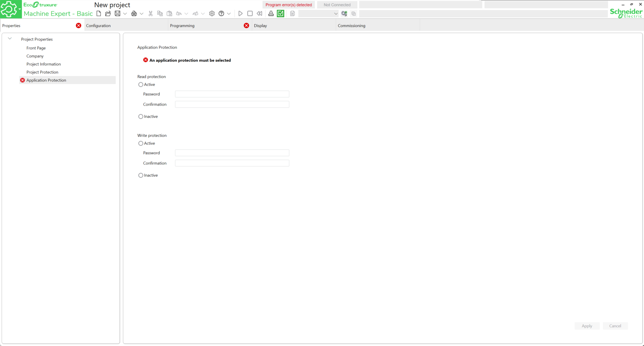
Task: Open an existing project folder icon
Action: (108, 14)
